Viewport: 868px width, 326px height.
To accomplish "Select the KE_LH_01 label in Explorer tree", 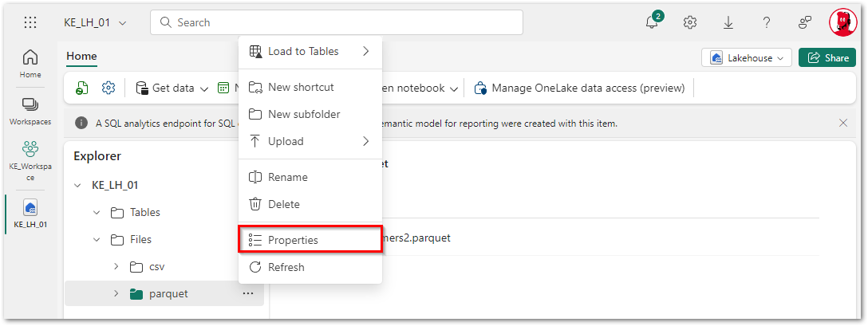I will [115, 186].
